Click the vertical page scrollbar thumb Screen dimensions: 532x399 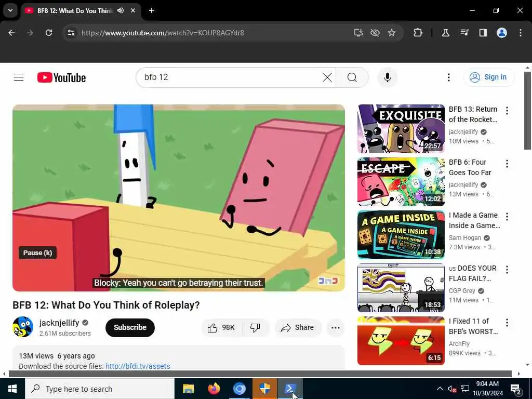pos(527,110)
